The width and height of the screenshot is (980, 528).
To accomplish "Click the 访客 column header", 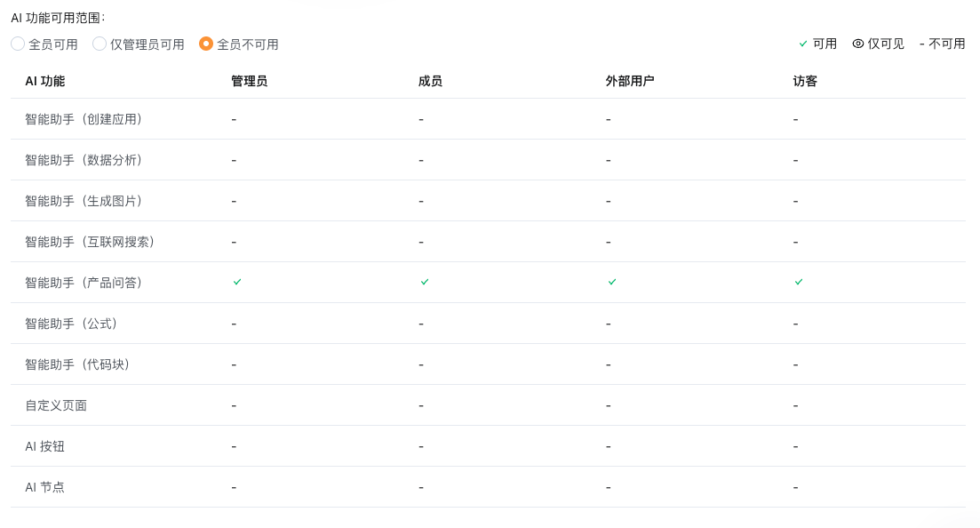I will [805, 81].
